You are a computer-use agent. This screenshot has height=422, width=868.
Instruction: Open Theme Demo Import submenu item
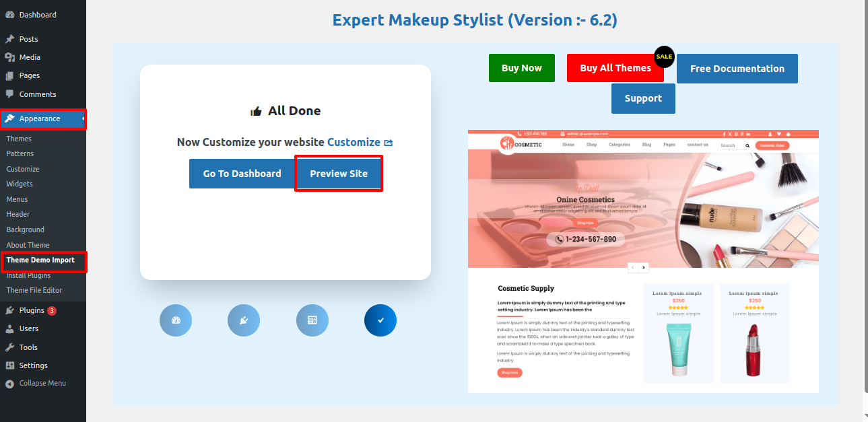(40, 260)
